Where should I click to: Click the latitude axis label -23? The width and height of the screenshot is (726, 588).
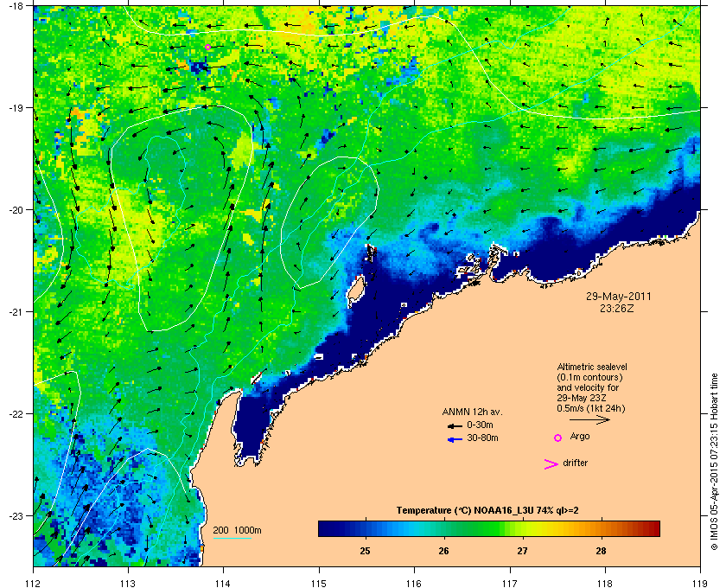coord(16,515)
